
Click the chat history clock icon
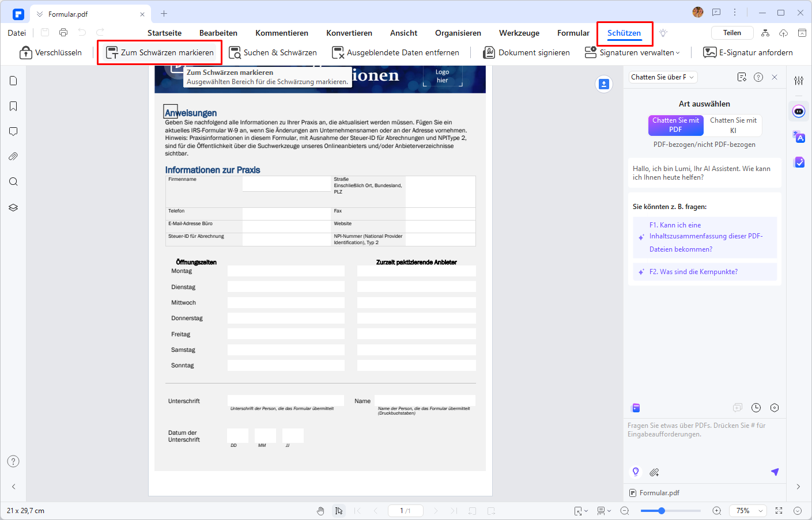[x=756, y=408]
